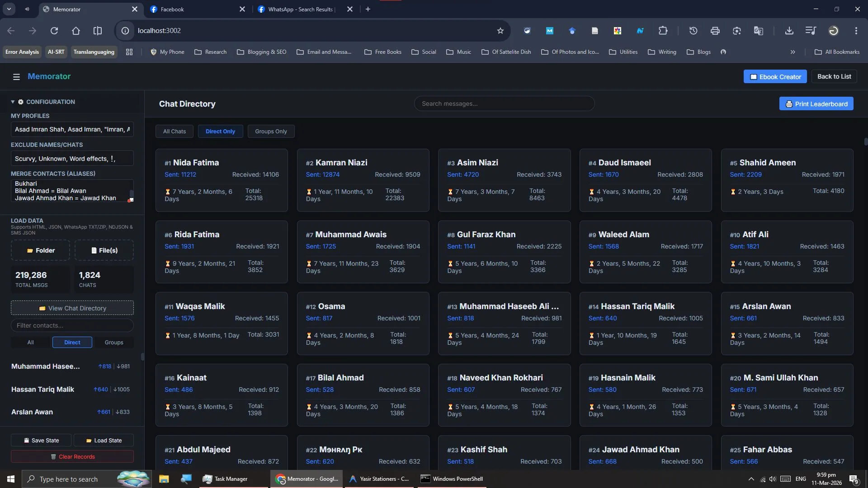Open the tab search dropdown arrow
Screen dimensions: 868x488
coord(9,9)
